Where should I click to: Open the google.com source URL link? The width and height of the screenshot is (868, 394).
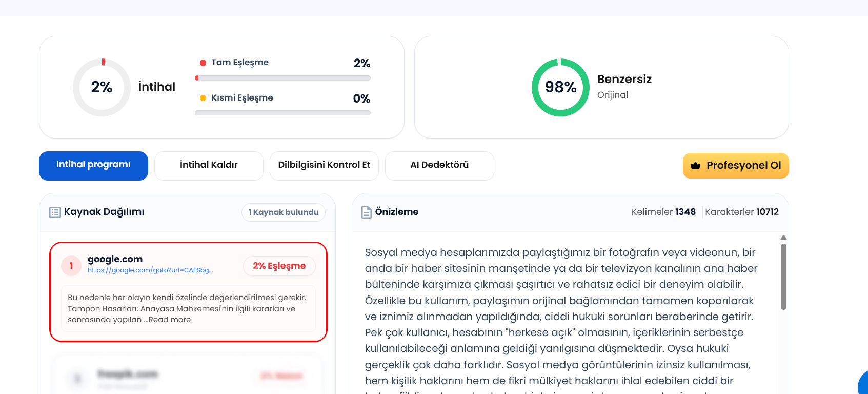click(150, 270)
